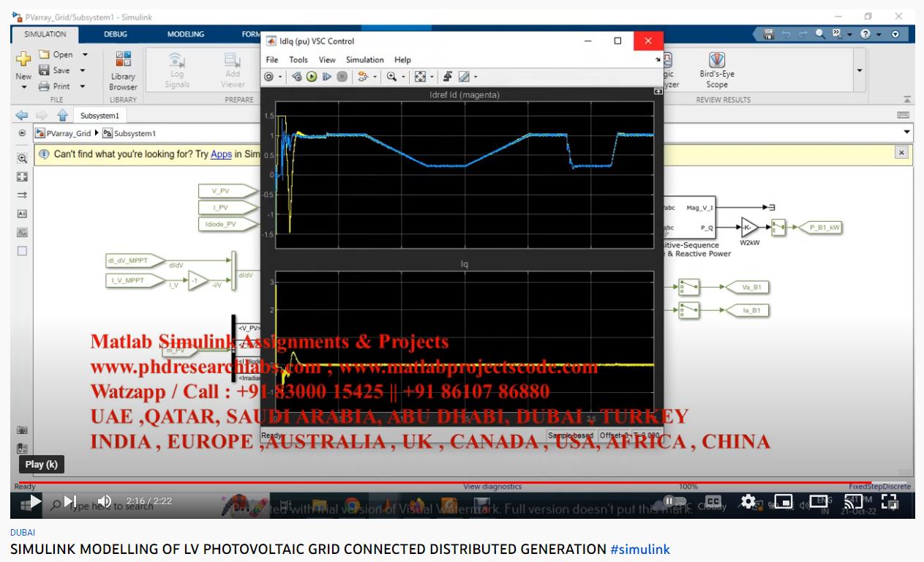This screenshot has height=562, width=924.
Task: Follow the Apps link in the yellow banner
Action: [x=221, y=154]
